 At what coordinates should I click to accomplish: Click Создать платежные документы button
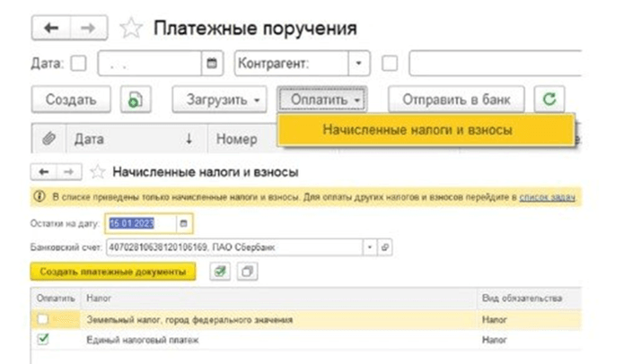(112, 270)
